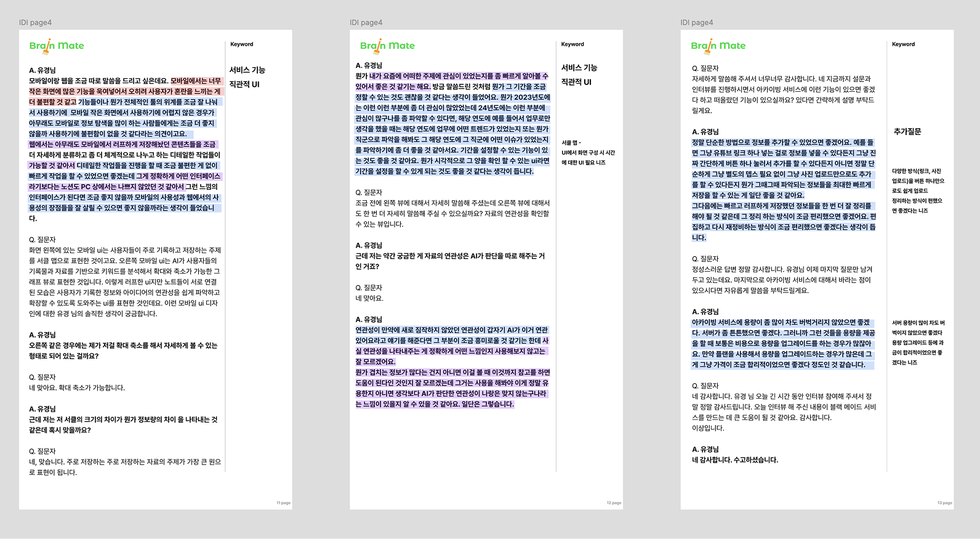Click the "추가질문" keyword on the right page

907,132
